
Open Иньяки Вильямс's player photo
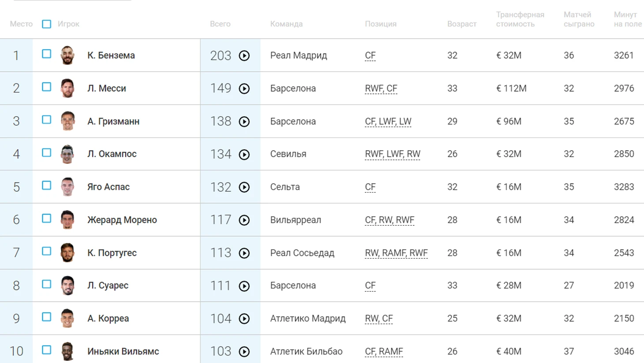pyautogui.click(x=67, y=351)
